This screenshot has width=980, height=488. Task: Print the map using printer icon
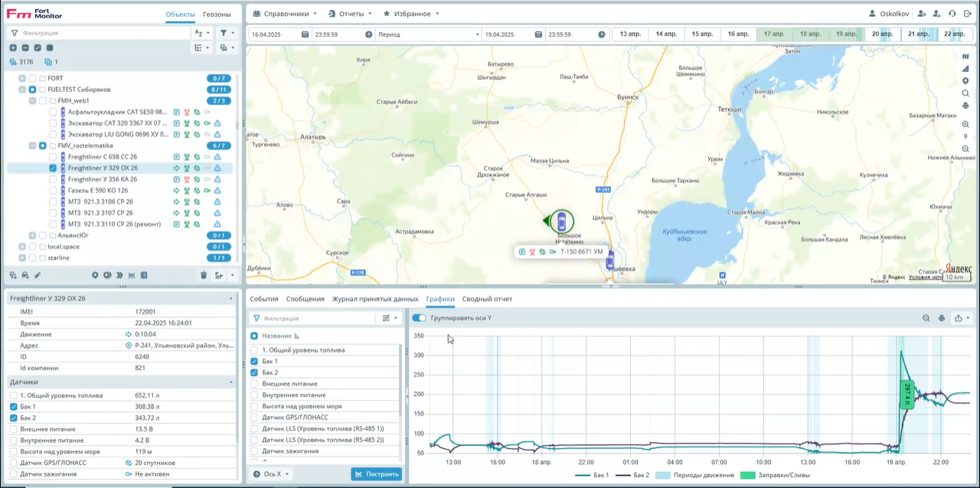pyautogui.click(x=965, y=106)
